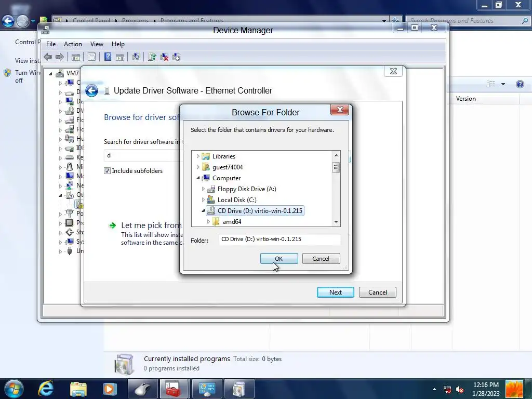Select CD Drive (D:) virtio-win-0.1.215
532x399 pixels.
click(x=260, y=211)
